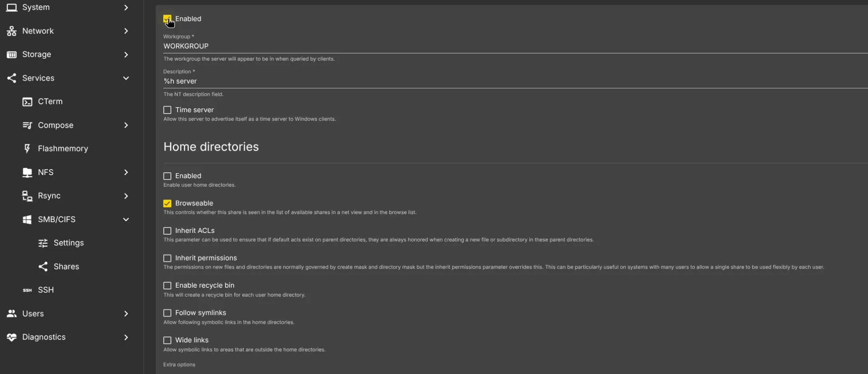Screen dimensions: 868x374
Task: Open the Compose menu entry
Action: 56,125
